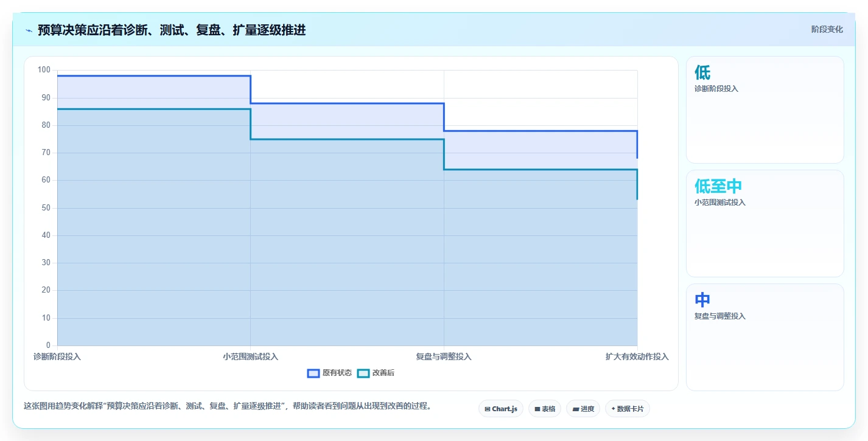Click the 阶段变化 label in the header

tap(827, 29)
